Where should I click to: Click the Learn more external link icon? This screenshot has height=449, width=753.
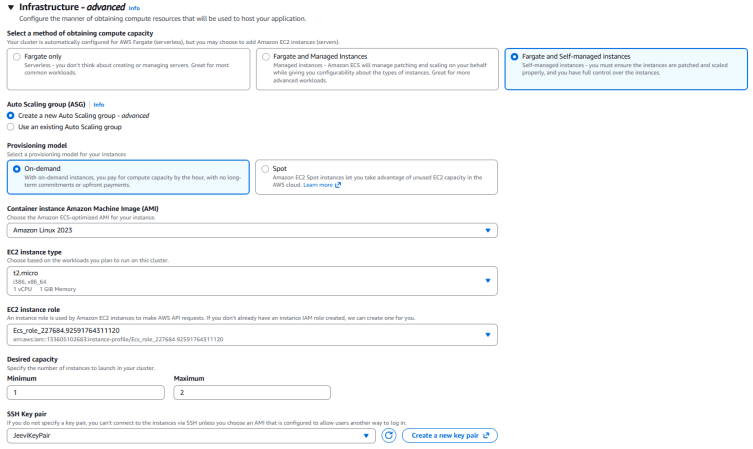(x=338, y=185)
